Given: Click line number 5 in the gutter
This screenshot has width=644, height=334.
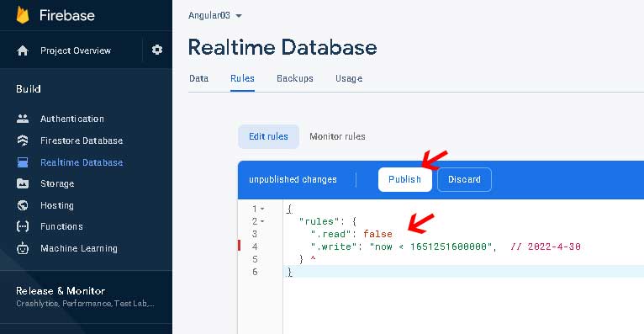Looking at the screenshot, I should (x=255, y=259).
